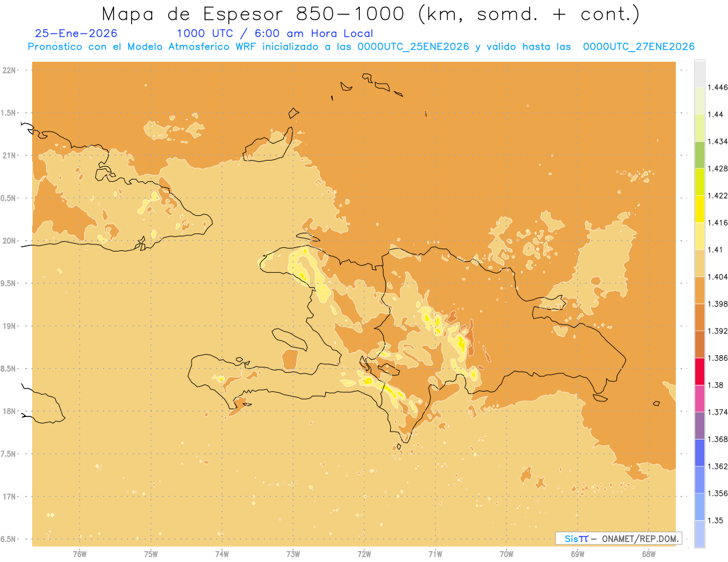Click the colorbar value '1.428'
This screenshot has height=562, width=728.
pyautogui.click(x=718, y=169)
